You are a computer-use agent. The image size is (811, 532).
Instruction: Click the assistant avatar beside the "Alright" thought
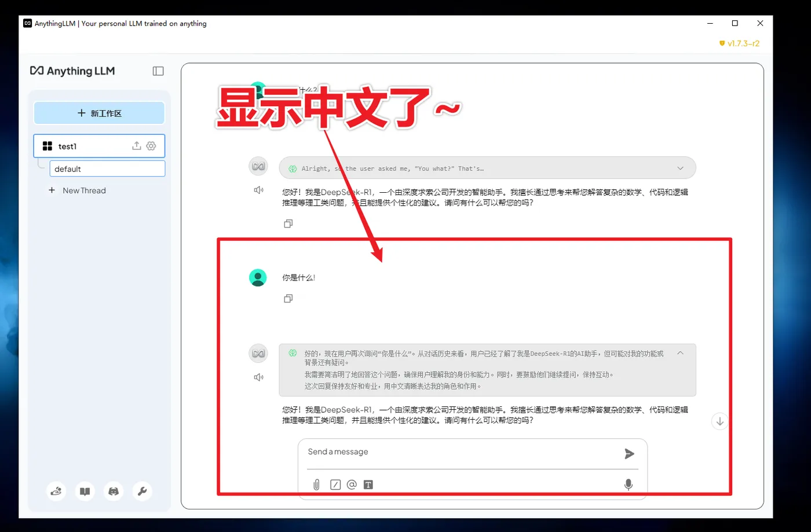pos(258,166)
